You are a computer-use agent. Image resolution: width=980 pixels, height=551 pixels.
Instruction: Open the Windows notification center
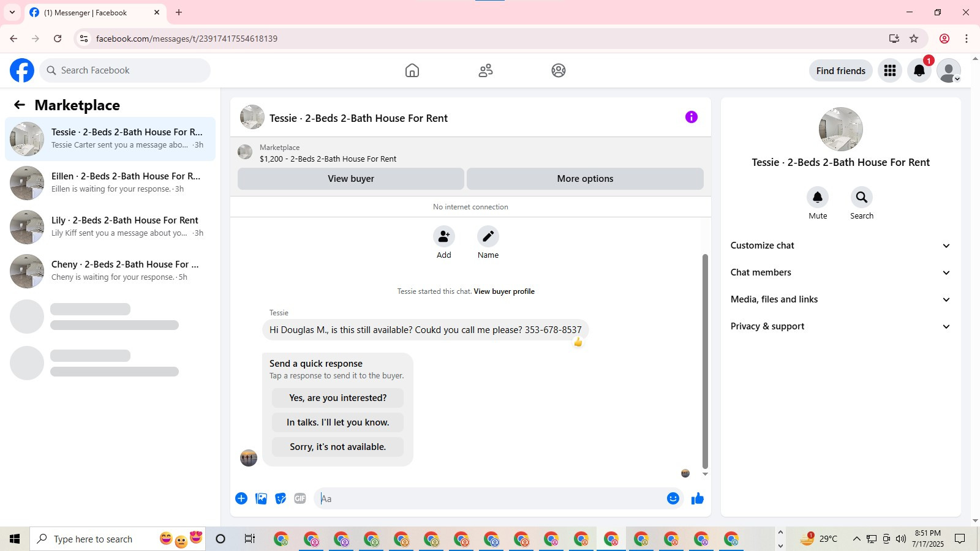pos(960,539)
